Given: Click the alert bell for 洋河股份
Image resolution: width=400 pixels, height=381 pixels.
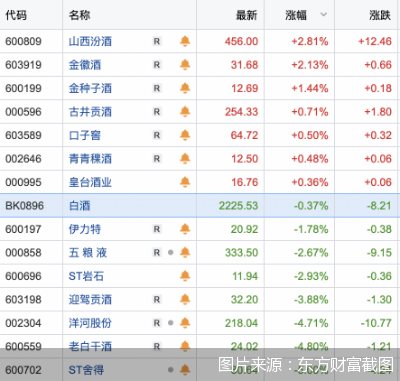Looking at the screenshot, I should point(185,323).
